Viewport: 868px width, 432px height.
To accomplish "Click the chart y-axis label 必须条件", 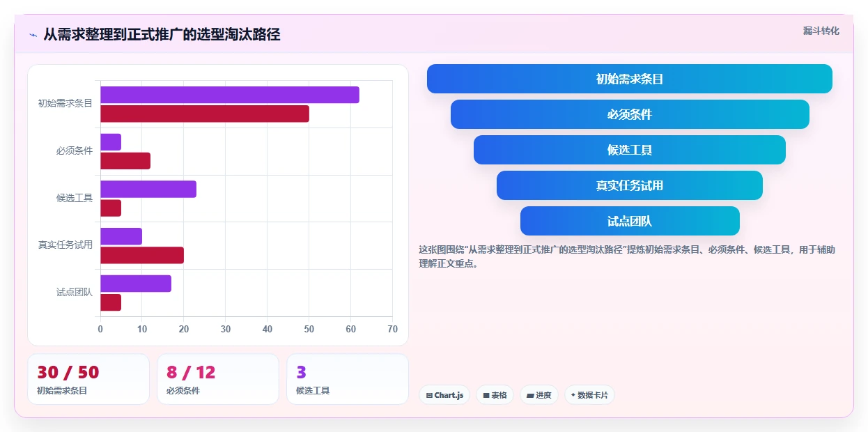I will (x=75, y=151).
